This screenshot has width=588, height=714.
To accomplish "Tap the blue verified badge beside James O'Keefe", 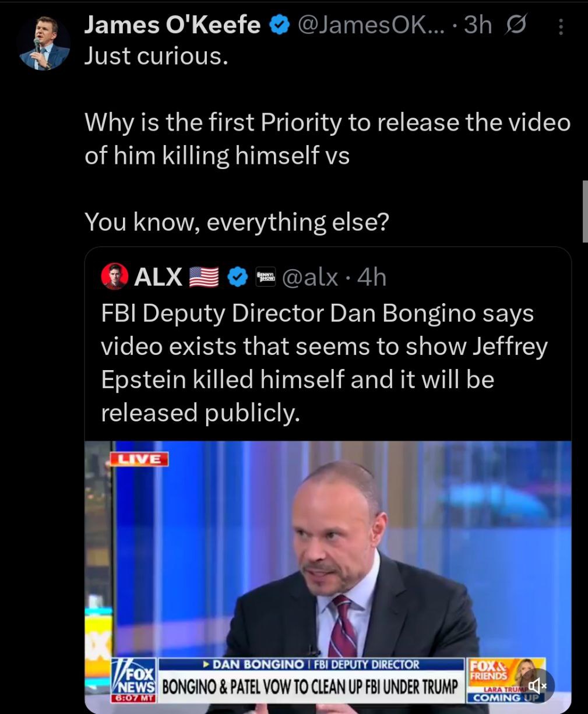I will click(x=279, y=26).
